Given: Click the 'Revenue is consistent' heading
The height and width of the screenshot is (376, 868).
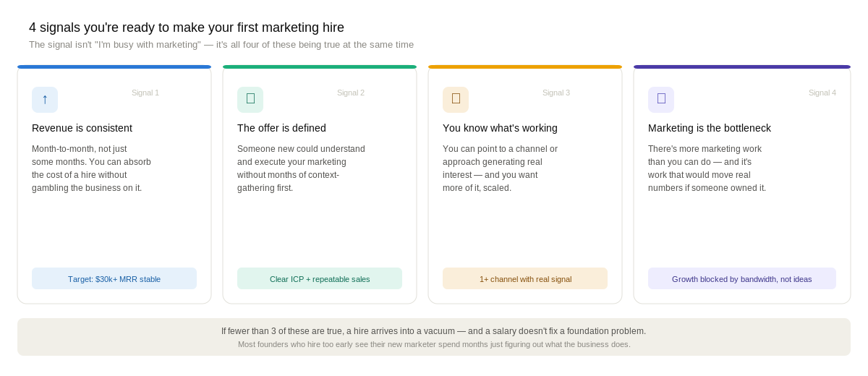Looking at the screenshot, I should click(82, 128).
